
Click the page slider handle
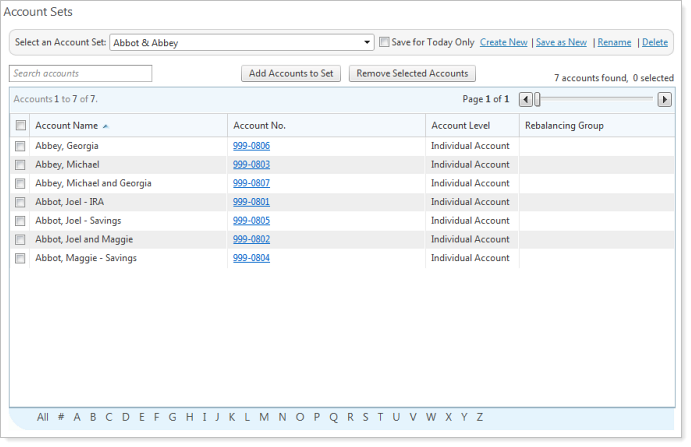tap(537, 99)
